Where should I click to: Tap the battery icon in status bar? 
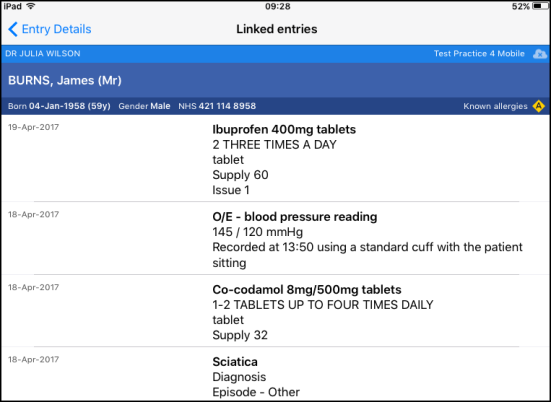(540, 6)
